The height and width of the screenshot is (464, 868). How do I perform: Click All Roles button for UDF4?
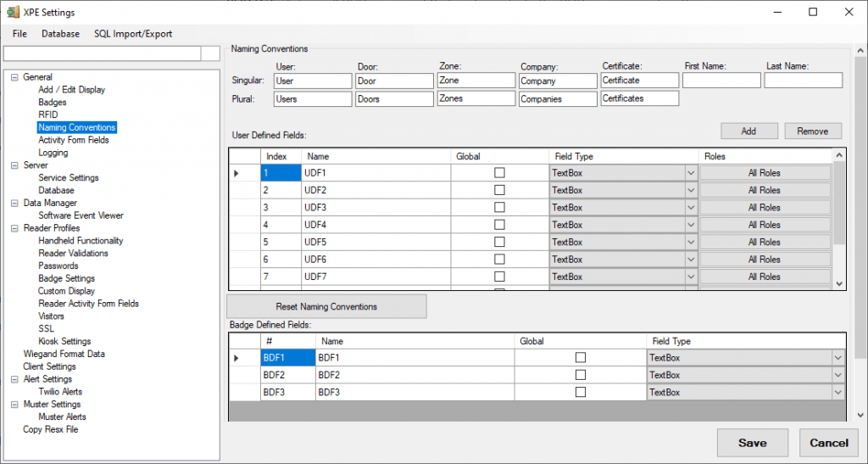click(765, 225)
